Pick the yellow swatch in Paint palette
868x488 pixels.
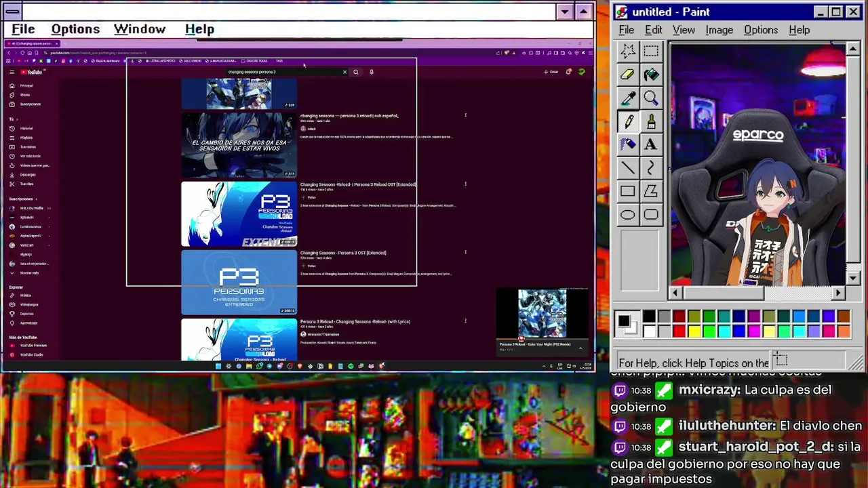(694, 331)
